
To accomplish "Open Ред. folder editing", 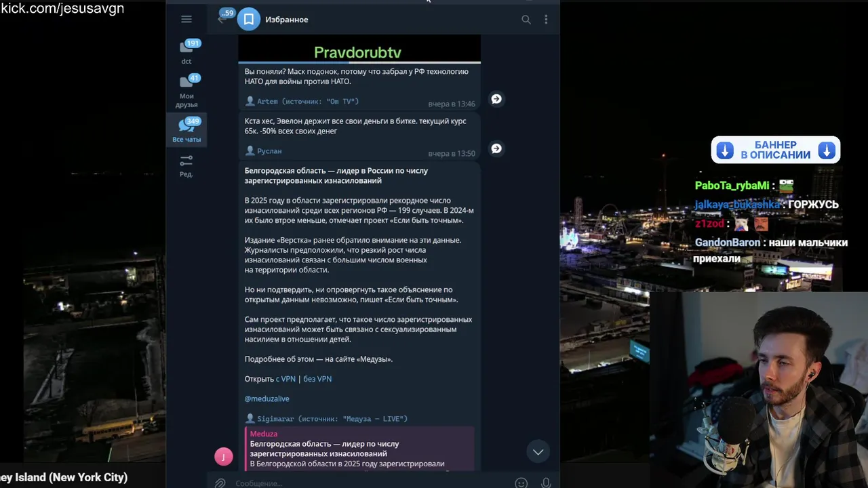I will pyautogui.click(x=186, y=165).
